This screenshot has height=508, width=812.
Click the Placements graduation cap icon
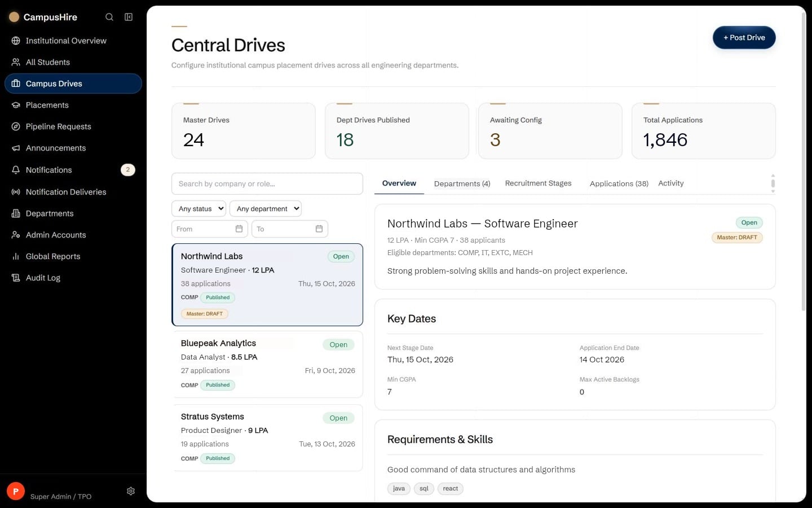(x=16, y=105)
